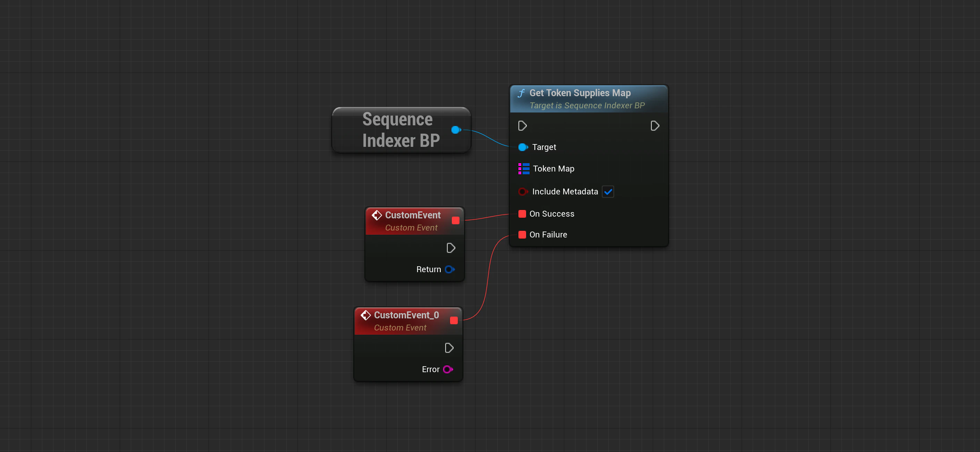Select the CustomEvent node header
The width and height of the screenshot is (980, 452).
point(412,215)
